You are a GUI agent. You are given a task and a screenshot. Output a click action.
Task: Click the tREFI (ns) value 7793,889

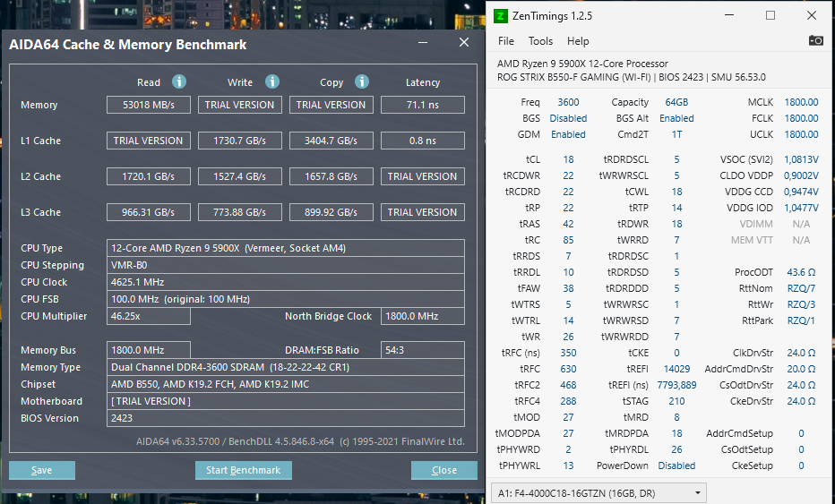pos(676,385)
